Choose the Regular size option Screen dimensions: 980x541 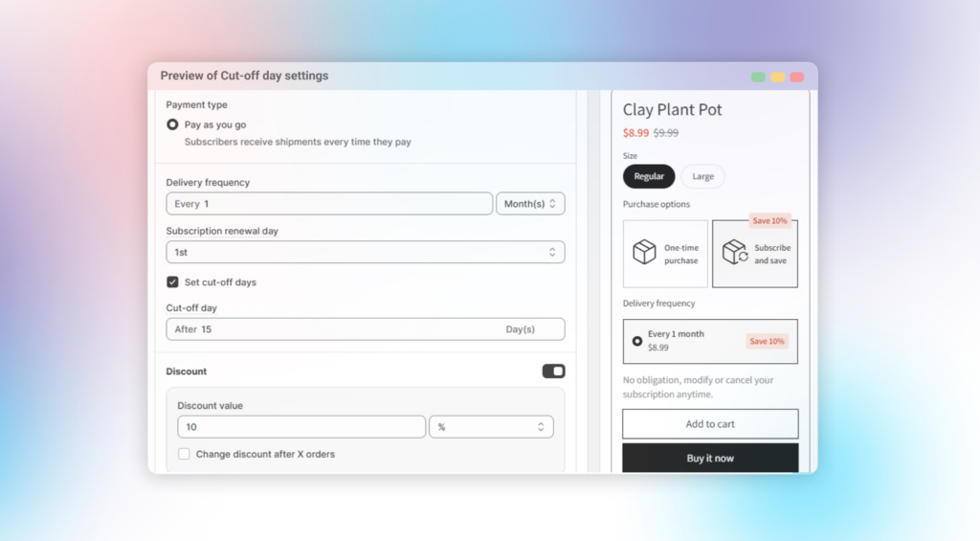pyautogui.click(x=649, y=176)
